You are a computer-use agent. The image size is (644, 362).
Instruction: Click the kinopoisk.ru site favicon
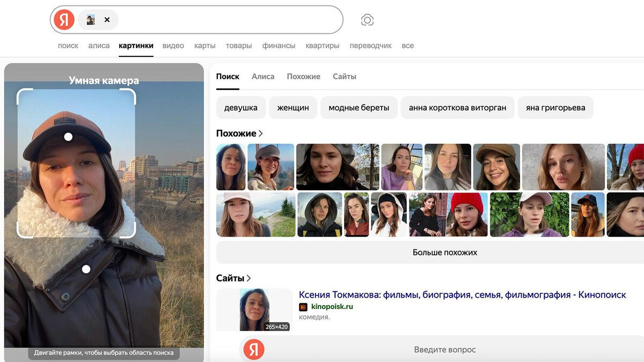303,307
